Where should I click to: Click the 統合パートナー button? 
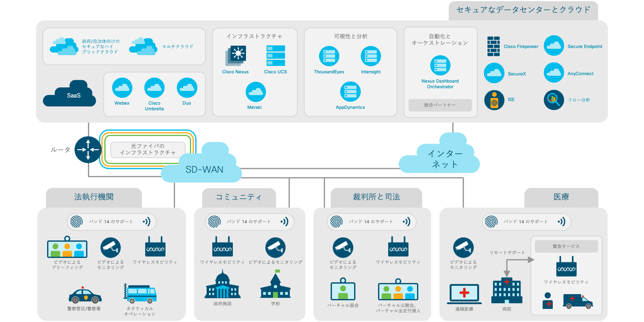click(440, 105)
